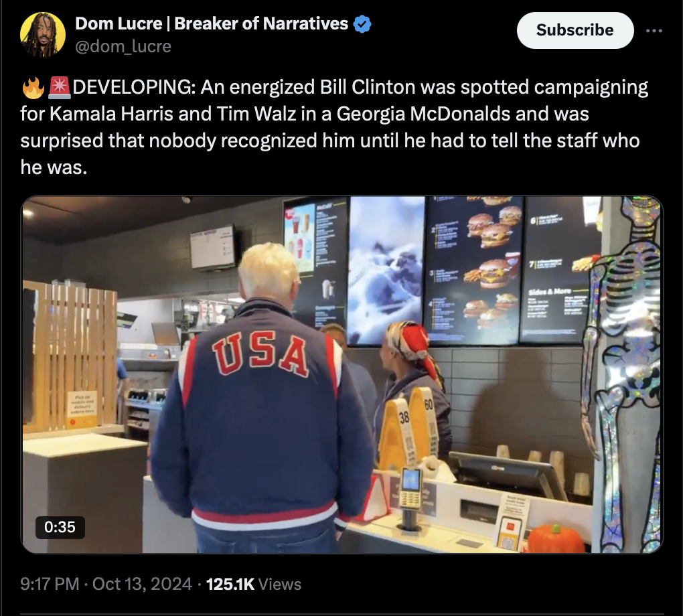The image size is (683, 616).
Task: Open Dom Lucre's profile avatar
Action: pos(43,35)
